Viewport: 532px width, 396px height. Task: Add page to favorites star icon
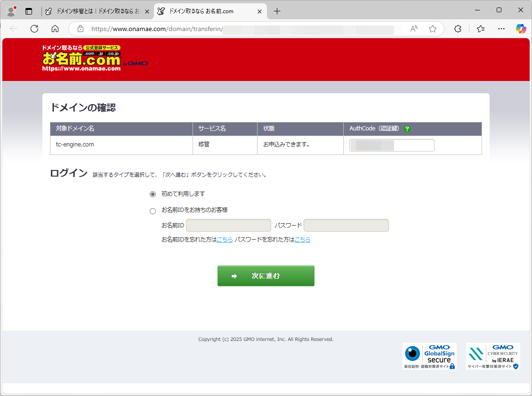tap(433, 29)
